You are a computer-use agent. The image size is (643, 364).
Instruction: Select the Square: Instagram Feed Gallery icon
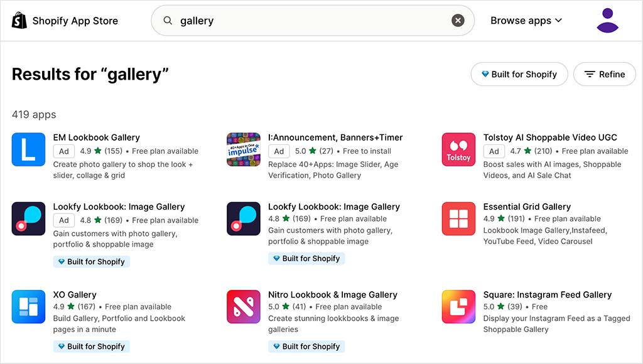(x=458, y=307)
